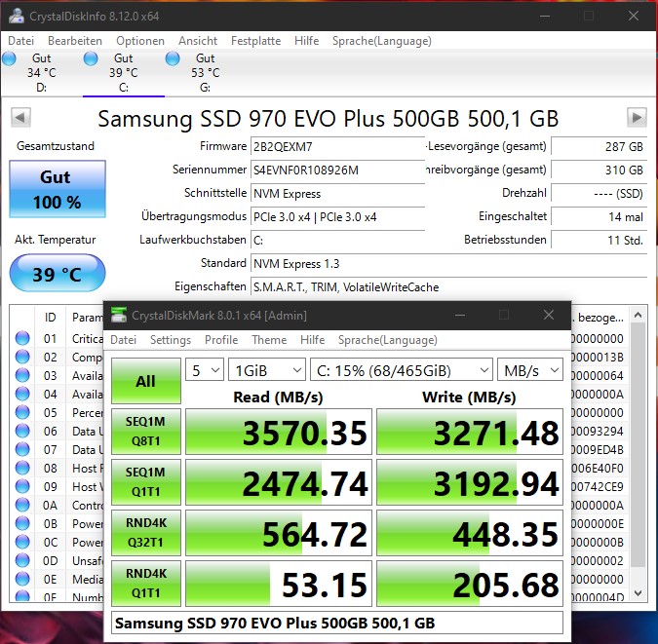
Task: Click status orb for attribute ID 0B
Action: click(x=22, y=523)
